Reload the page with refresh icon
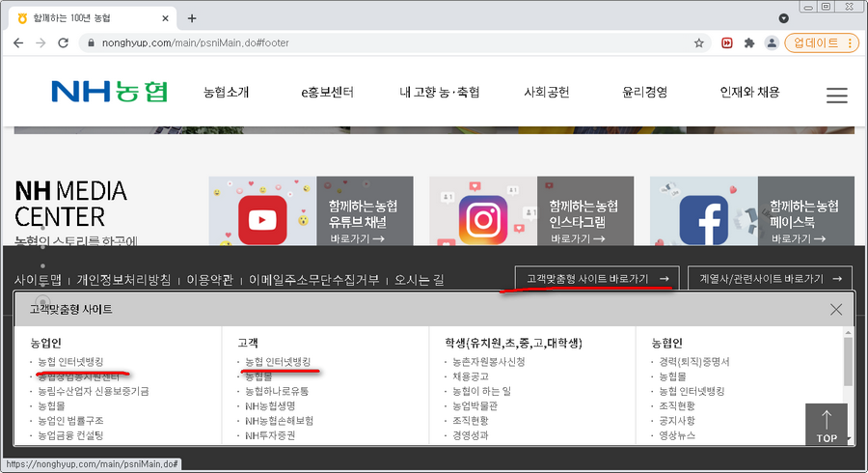The height and width of the screenshot is (473, 868). (x=63, y=43)
